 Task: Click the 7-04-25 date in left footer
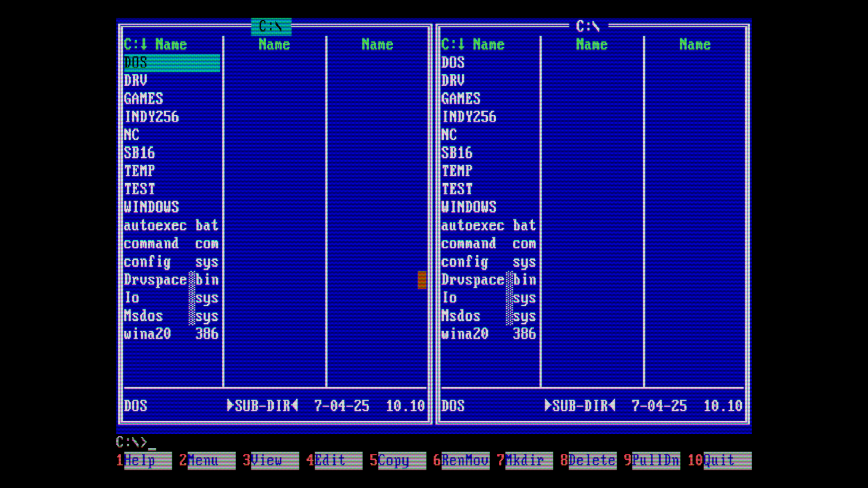(341, 406)
